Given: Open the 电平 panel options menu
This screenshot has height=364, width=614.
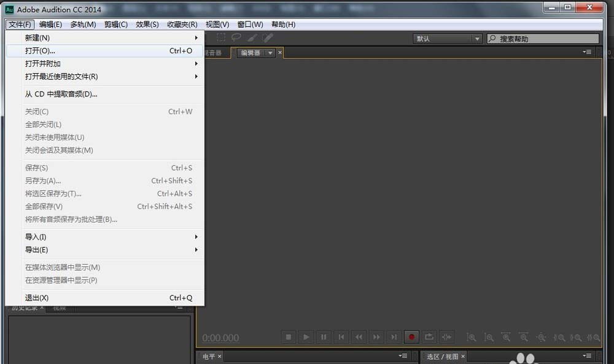Looking at the screenshot, I should 403,356.
